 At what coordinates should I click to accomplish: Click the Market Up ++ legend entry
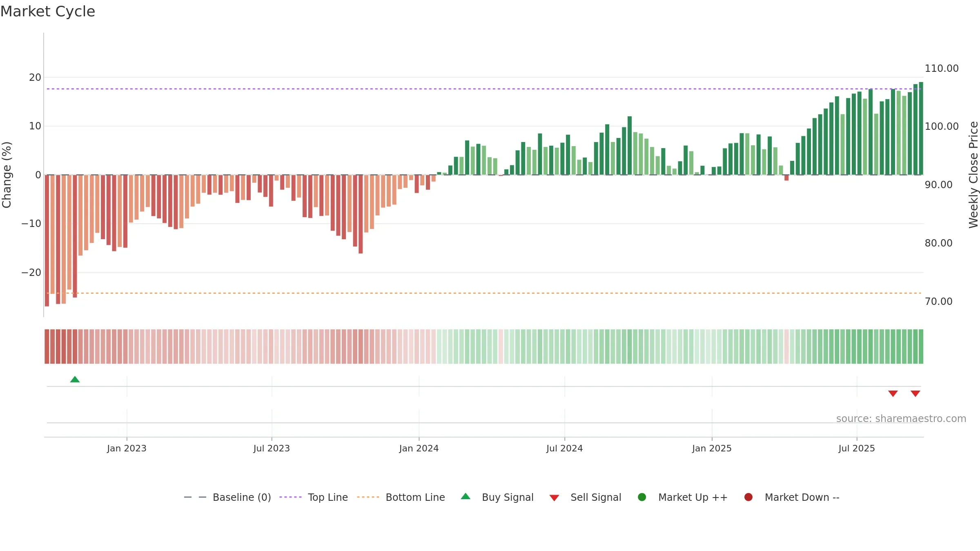pos(682,497)
